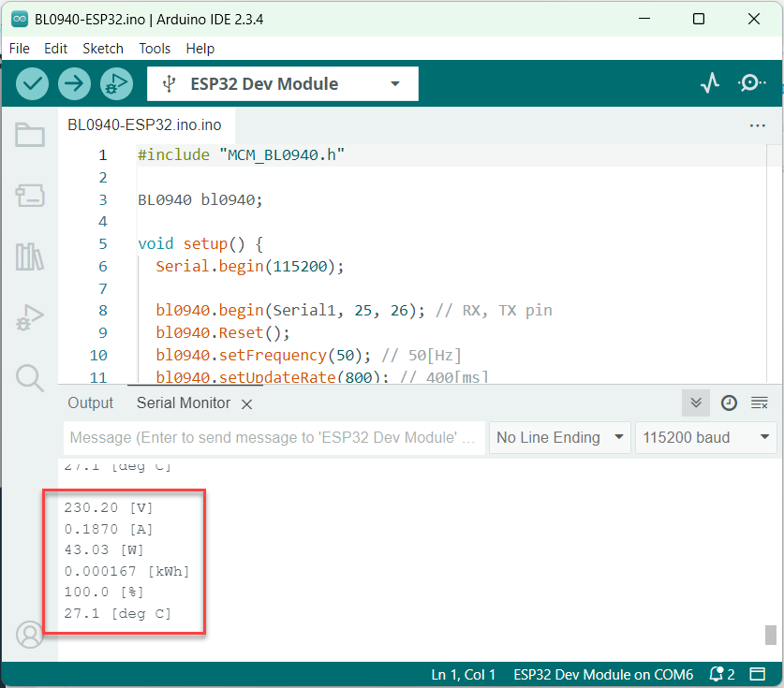Click the Serial Monitor vertical scrollbar thumb
This screenshot has height=688, width=784.
tap(771, 635)
